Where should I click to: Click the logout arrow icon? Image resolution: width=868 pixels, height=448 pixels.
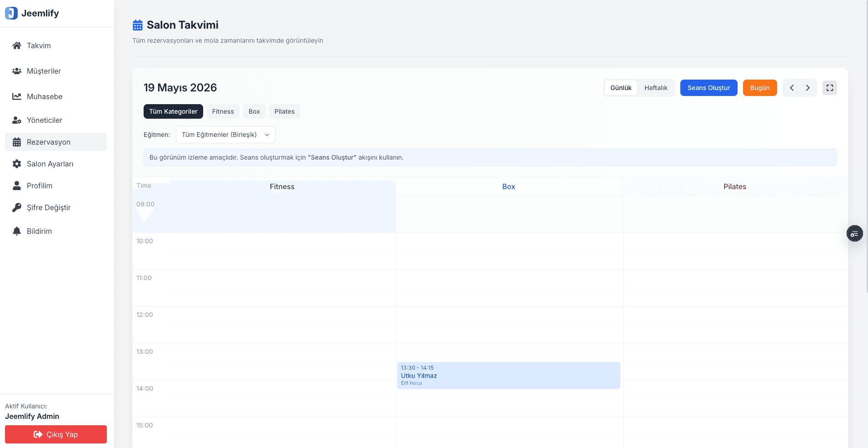click(38, 434)
